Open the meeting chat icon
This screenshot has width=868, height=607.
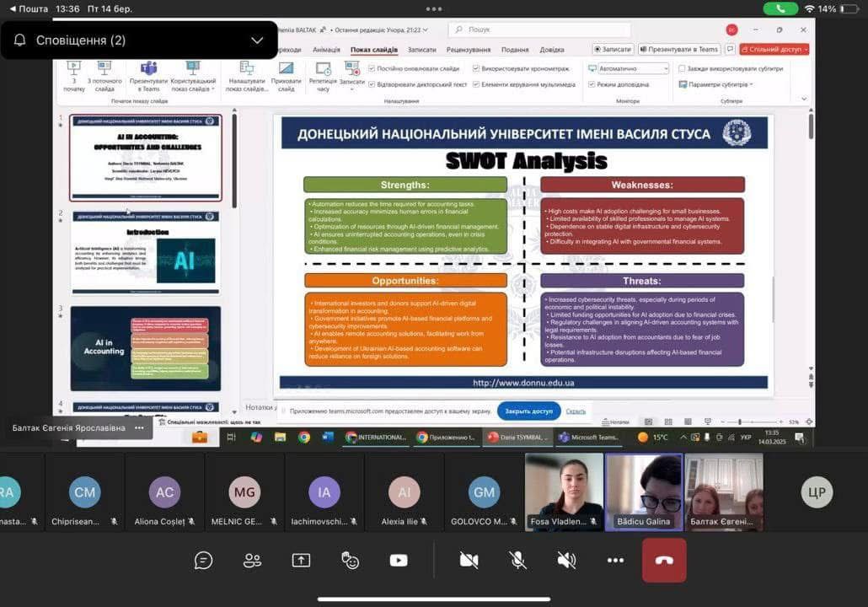[203, 561]
